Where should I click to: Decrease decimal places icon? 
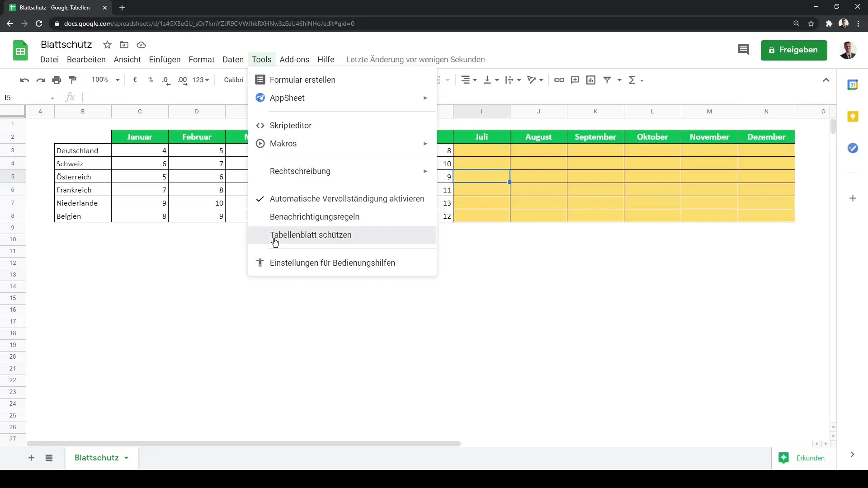(166, 80)
